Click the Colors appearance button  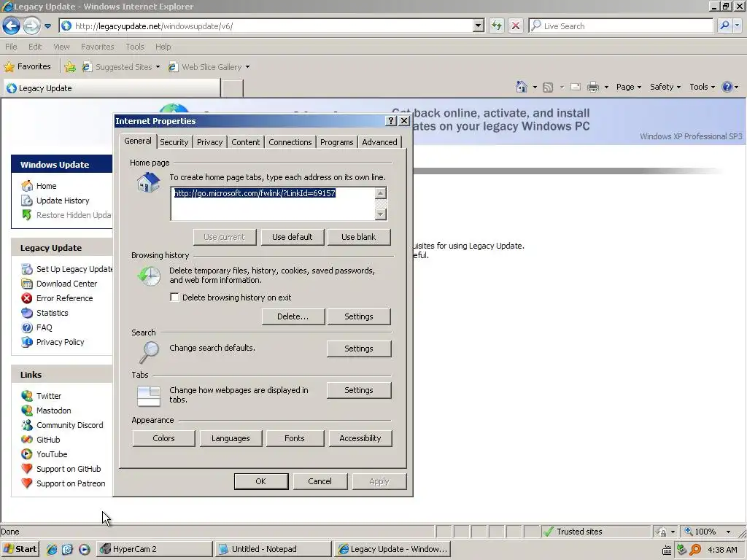tap(164, 438)
